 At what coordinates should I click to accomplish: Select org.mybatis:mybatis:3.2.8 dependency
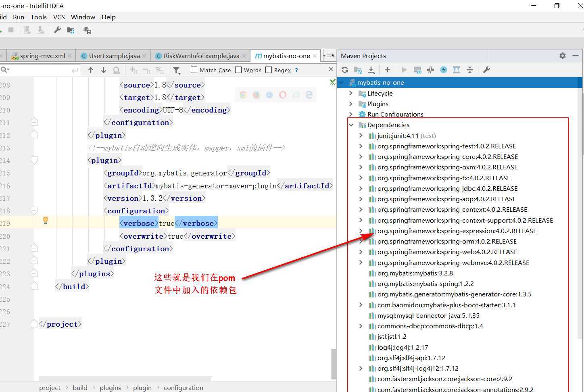coord(415,273)
